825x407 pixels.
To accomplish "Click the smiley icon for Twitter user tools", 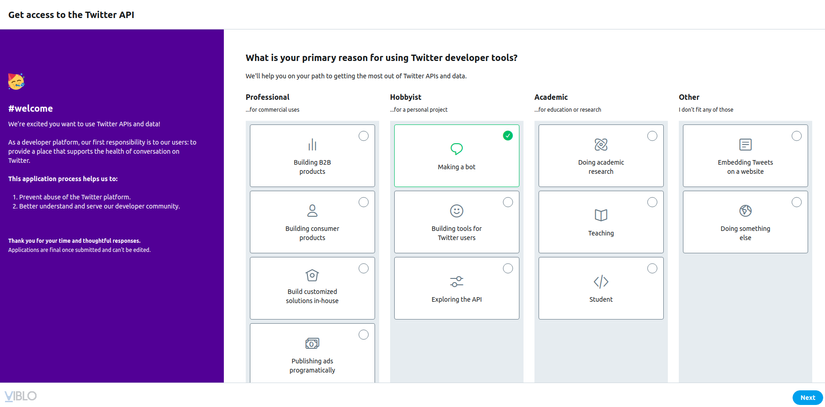I will pyautogui.click(x=457, y=211).
